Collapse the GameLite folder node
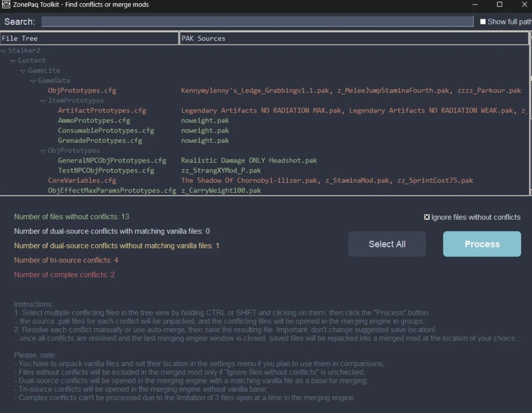The width and height of the screenshot is (532, 413). [23, 71]
